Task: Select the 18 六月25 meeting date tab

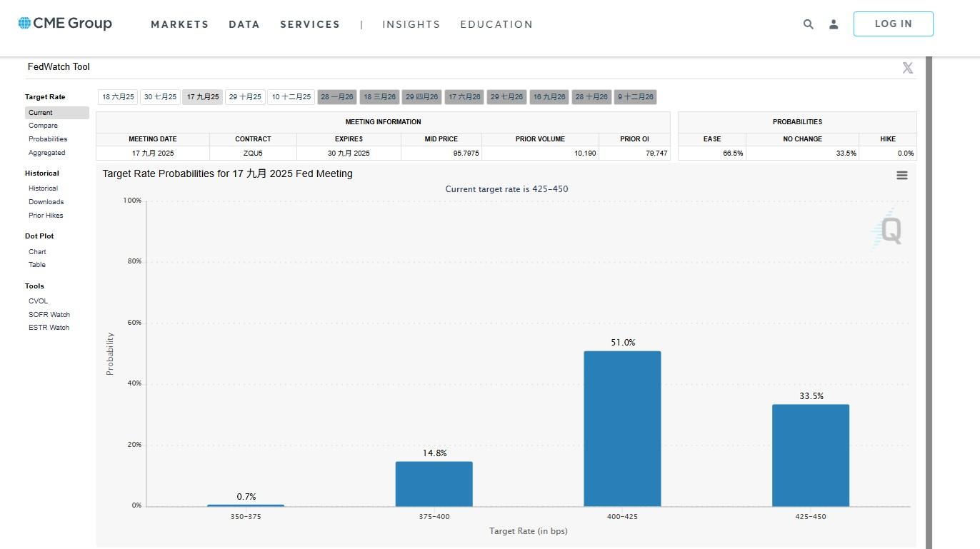Action: [x=118, y=97]
